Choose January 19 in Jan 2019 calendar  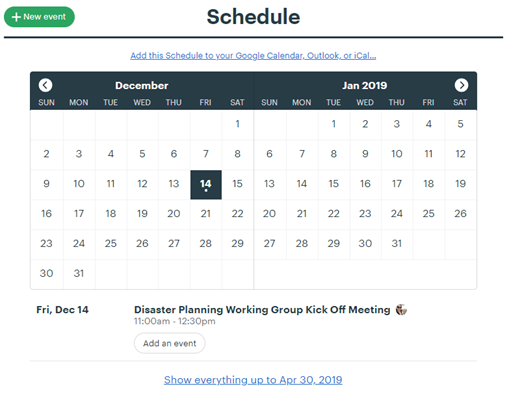coord(460,184)
